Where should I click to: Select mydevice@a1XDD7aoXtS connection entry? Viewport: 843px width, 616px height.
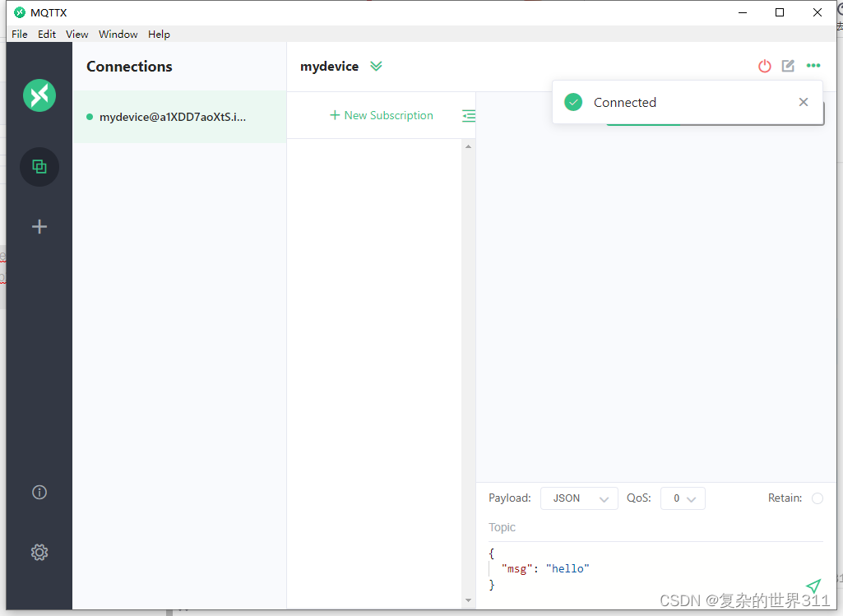(179, 117)
